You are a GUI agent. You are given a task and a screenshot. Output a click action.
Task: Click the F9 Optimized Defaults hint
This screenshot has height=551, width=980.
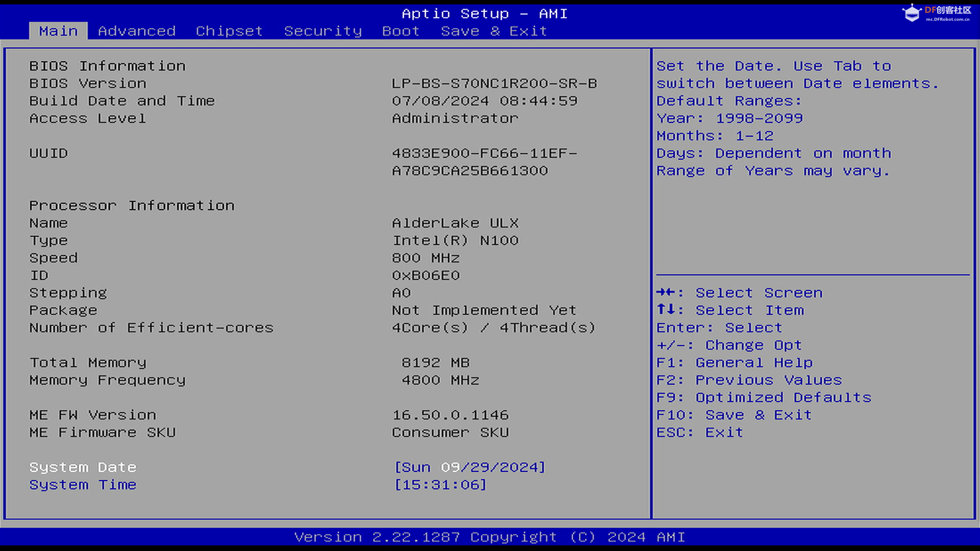pyautogui.click(x=764, y=397)
